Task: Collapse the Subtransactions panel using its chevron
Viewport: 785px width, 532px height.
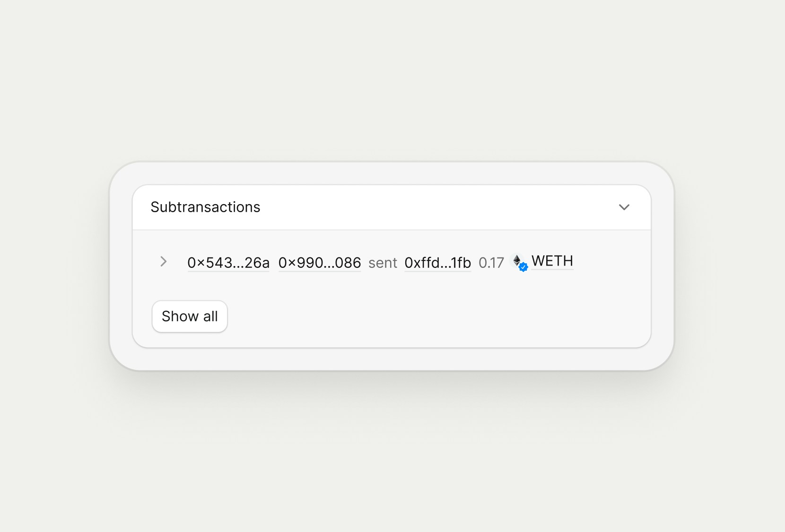Action: coord(624,207)
